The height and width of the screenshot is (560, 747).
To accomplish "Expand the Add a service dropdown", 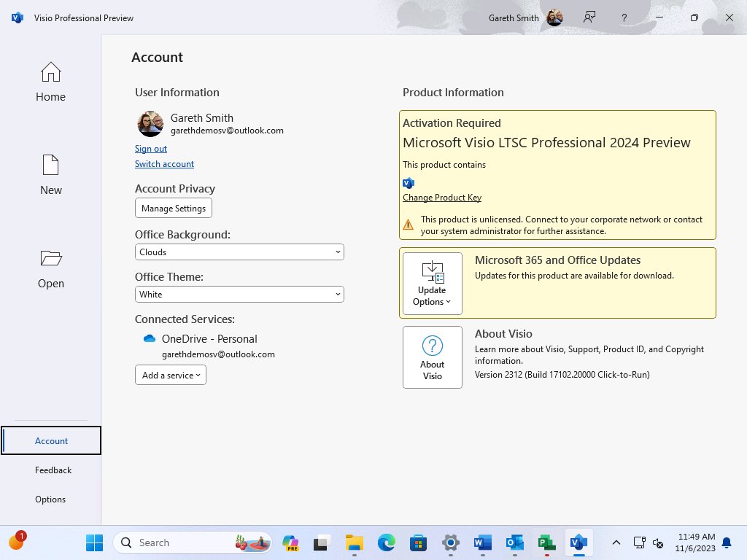I will pos(170,375).
